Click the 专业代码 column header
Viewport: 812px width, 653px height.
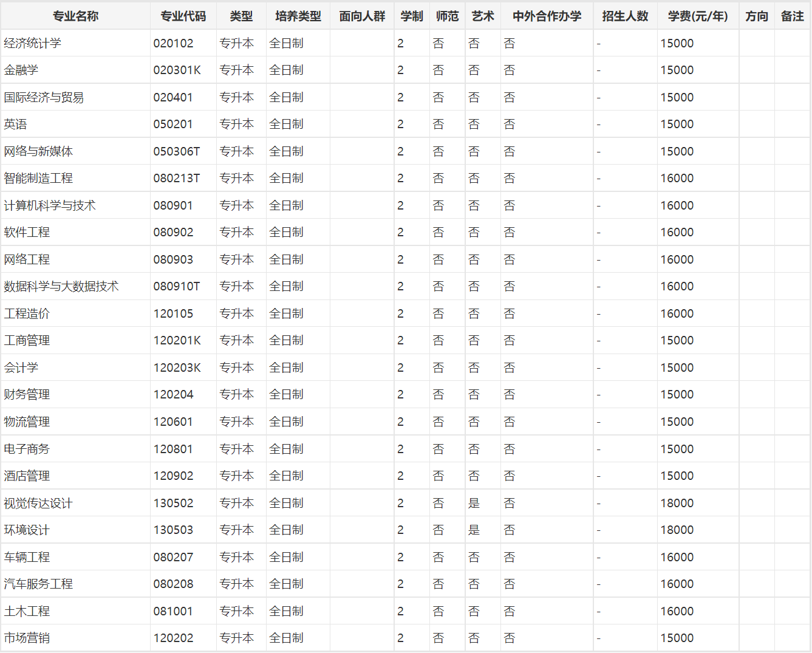(183, 16)
